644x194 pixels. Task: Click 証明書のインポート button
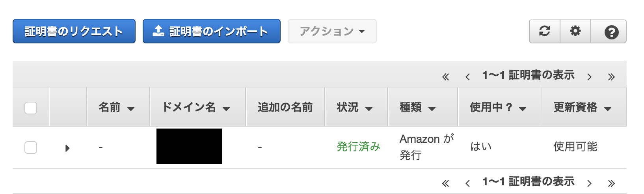click(x=211, y=31)
